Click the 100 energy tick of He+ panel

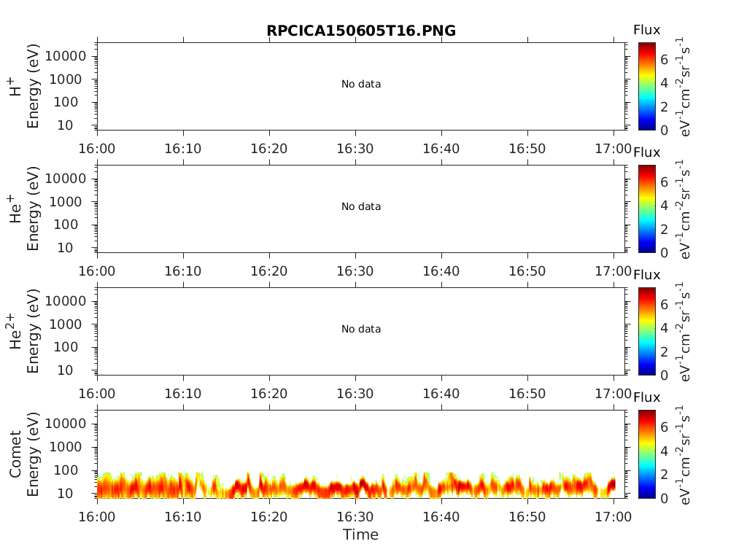click(x=66, y=225)
